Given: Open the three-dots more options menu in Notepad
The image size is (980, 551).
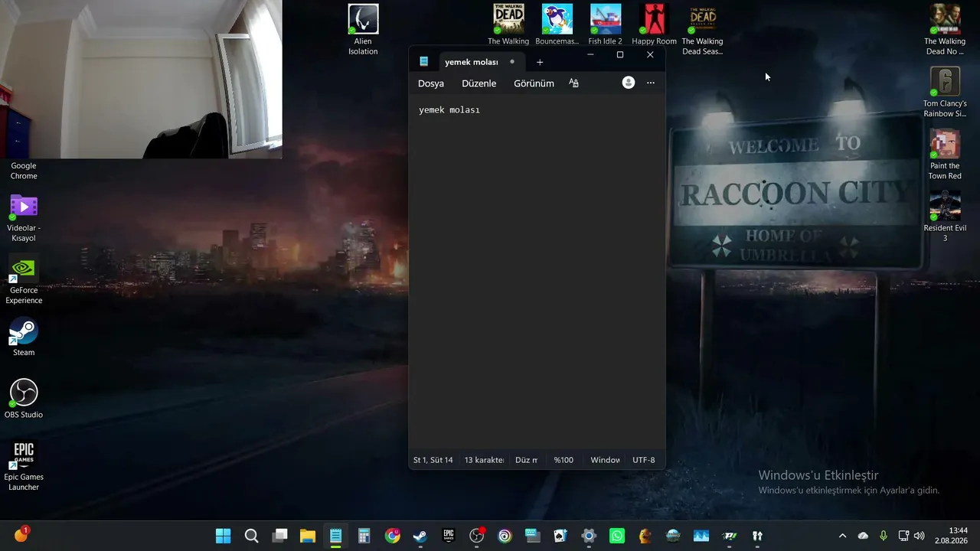Looking at the screenshot, I should pos(651,83).
